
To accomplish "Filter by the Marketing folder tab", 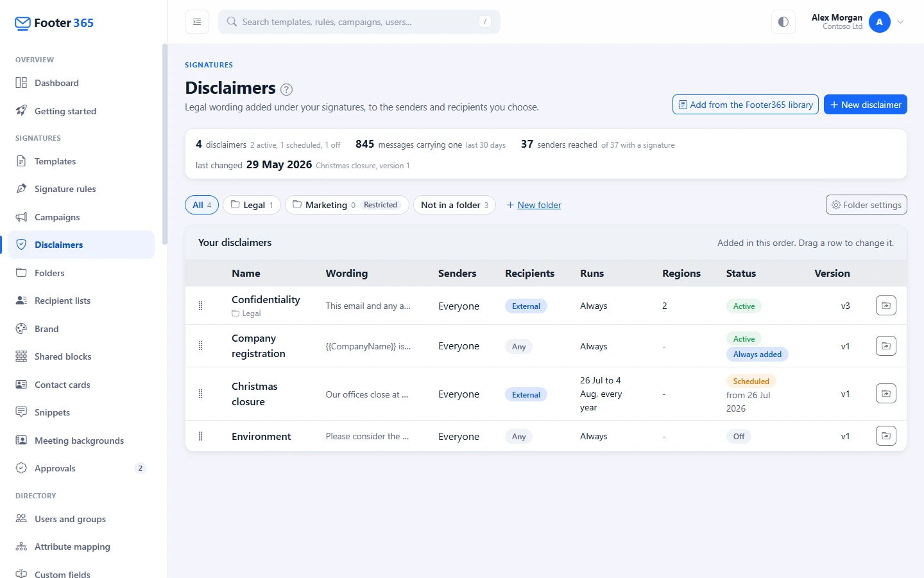I will click(x=346, y=205).
